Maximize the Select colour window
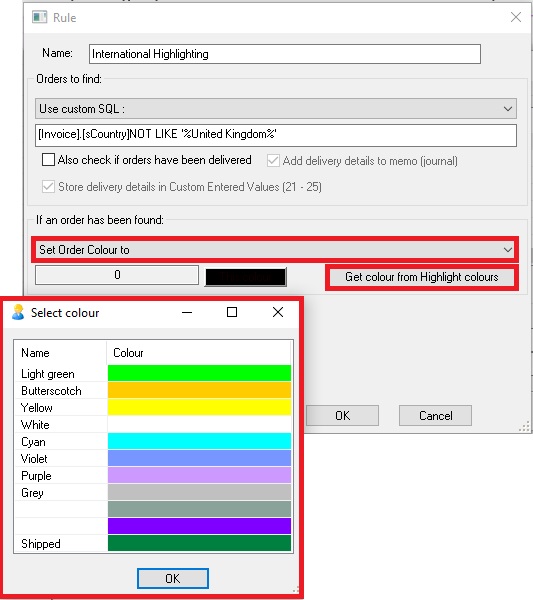Screen dimensions: 533x600 [x=232, y=312]
